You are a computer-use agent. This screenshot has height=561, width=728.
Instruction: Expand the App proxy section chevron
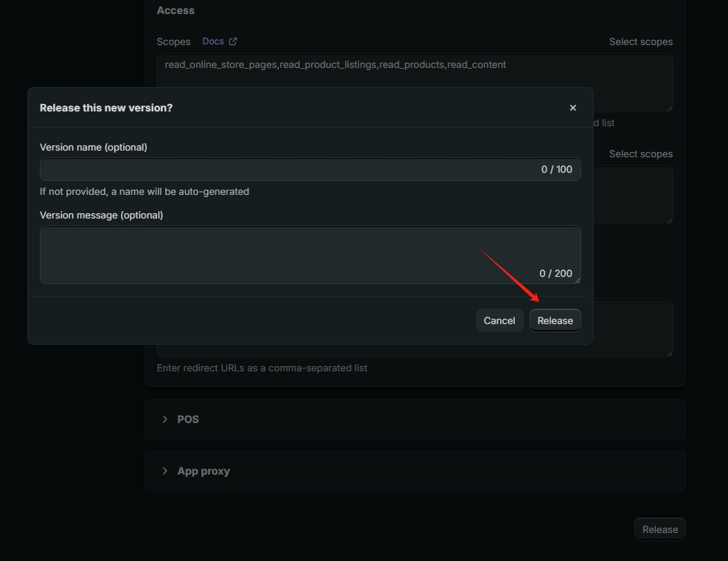164,471
